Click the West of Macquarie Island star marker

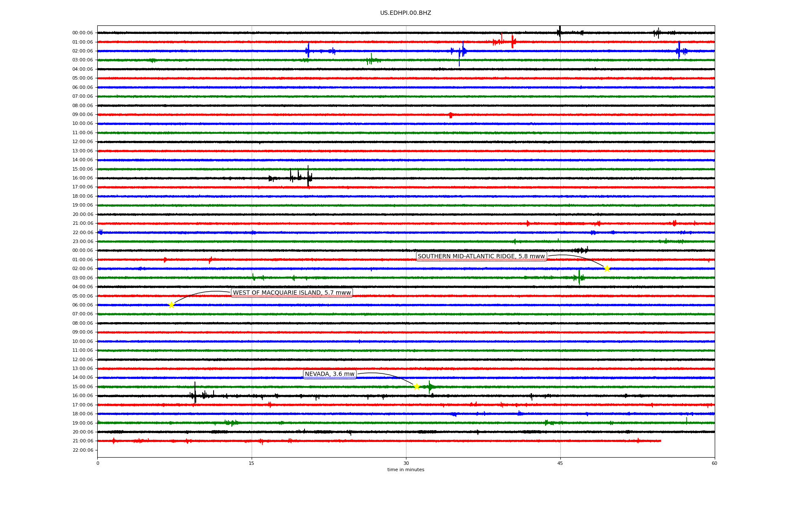click(171, 305)
